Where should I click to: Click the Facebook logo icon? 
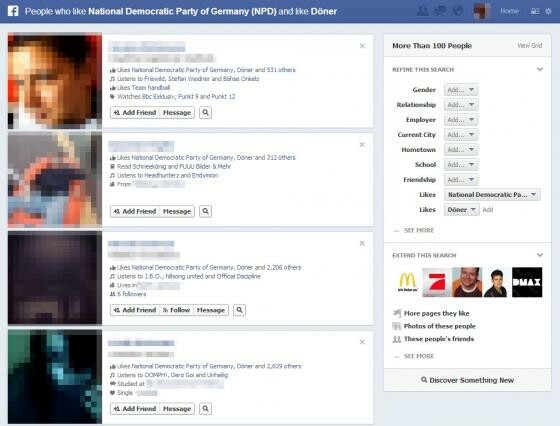pyautogui.click(x=13, y=11)
